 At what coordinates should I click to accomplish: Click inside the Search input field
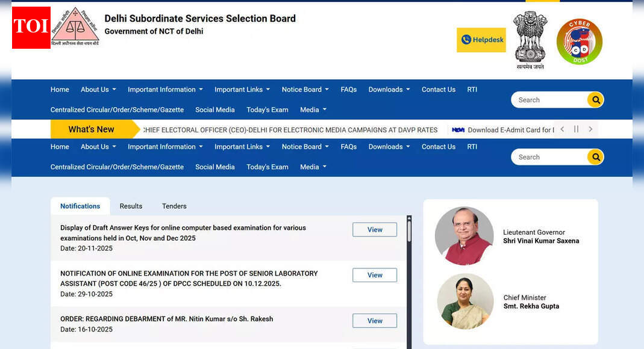click(548, 100)
